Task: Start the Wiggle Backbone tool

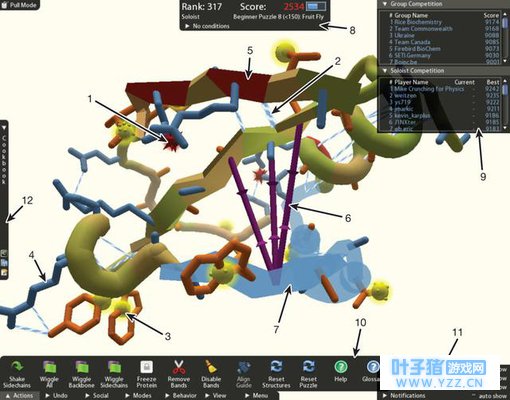Action: coord(81,375)
